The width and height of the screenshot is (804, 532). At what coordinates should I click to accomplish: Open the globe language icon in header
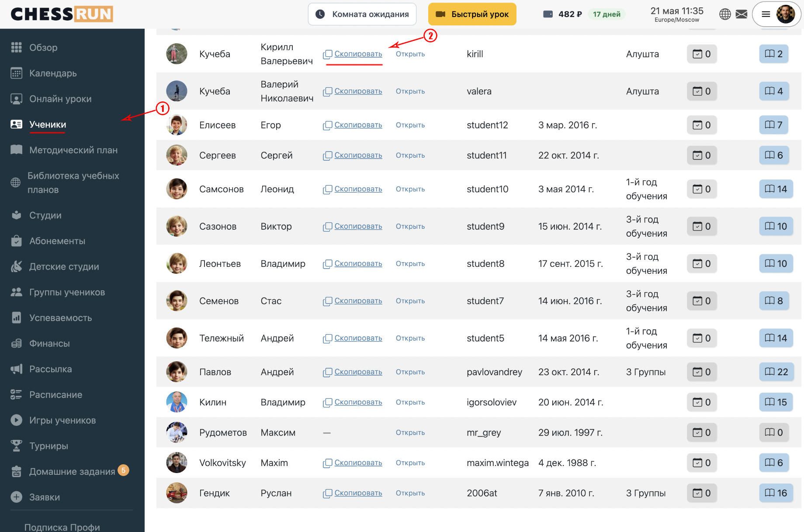[725, 14]
